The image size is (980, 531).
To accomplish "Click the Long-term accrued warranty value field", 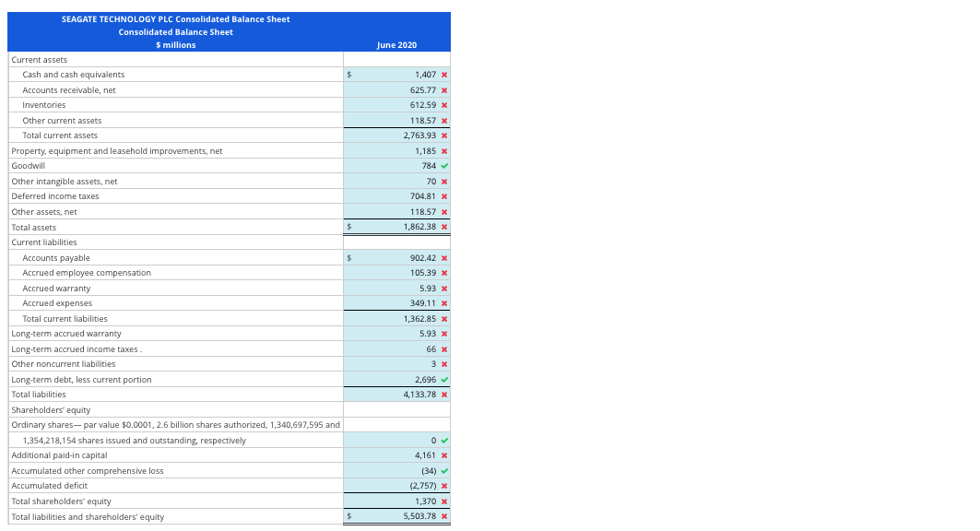I will coord(396,334).
